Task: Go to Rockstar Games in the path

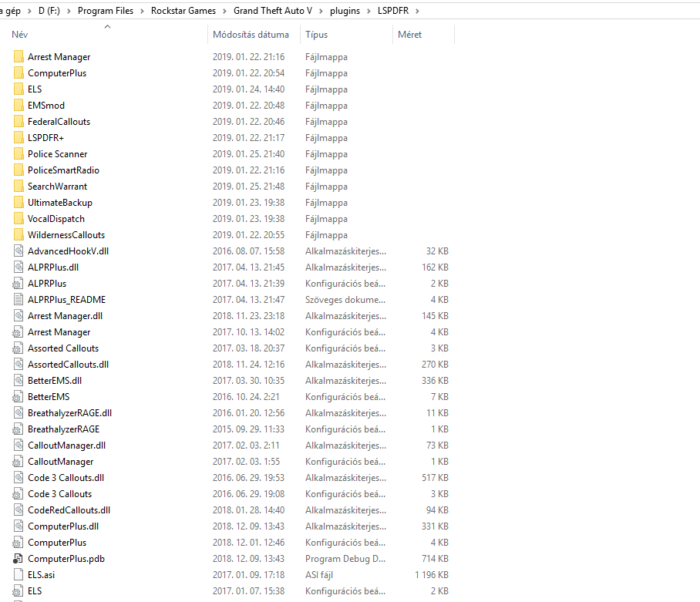Action: coord(183,11)
